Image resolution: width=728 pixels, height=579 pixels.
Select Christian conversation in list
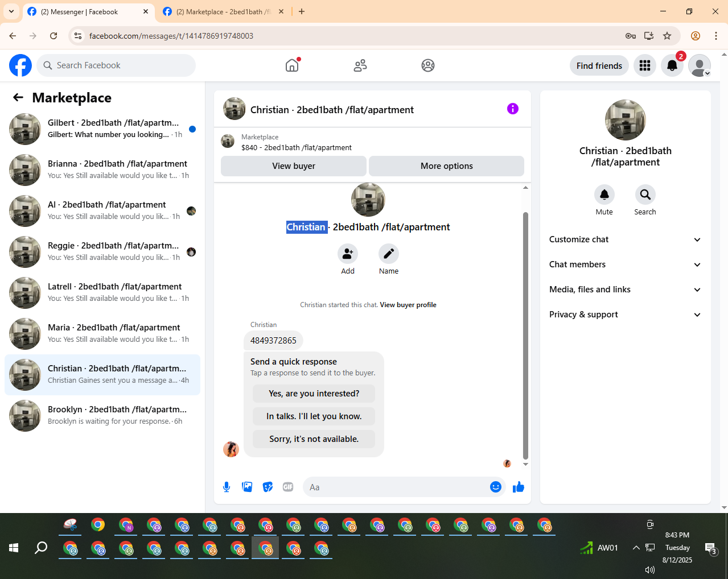pos(102,375)
